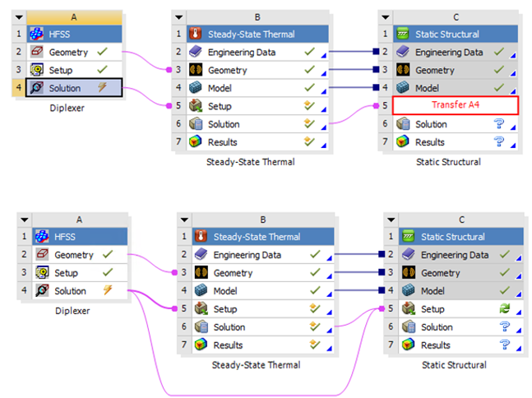Click column header C in lower schematic
The height and width of the screenshot is (398, 532).
461,220
